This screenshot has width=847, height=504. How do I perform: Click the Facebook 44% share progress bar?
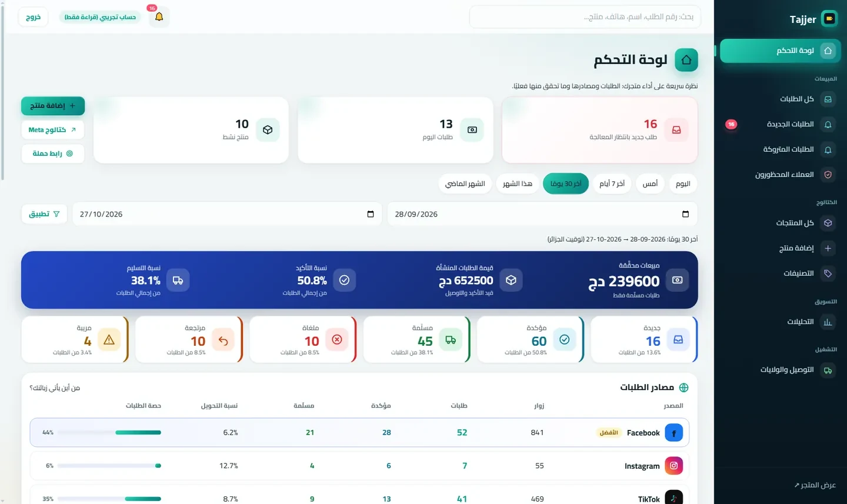coord(109,433)
